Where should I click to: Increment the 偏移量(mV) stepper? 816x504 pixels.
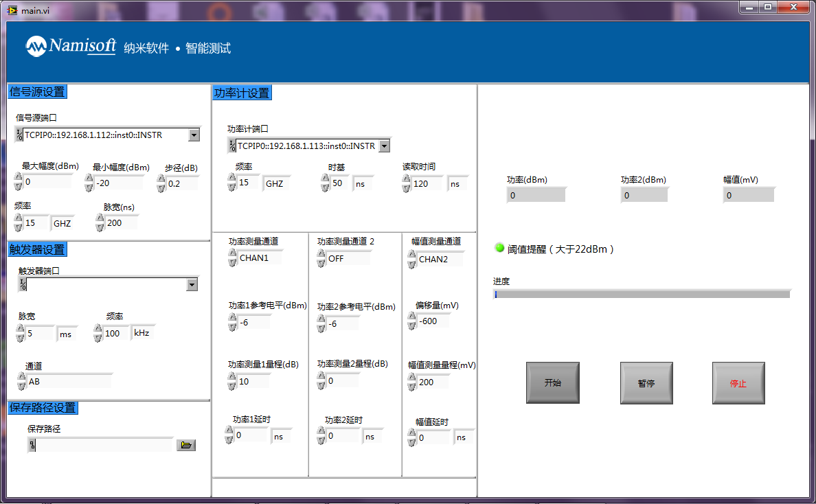411,317
